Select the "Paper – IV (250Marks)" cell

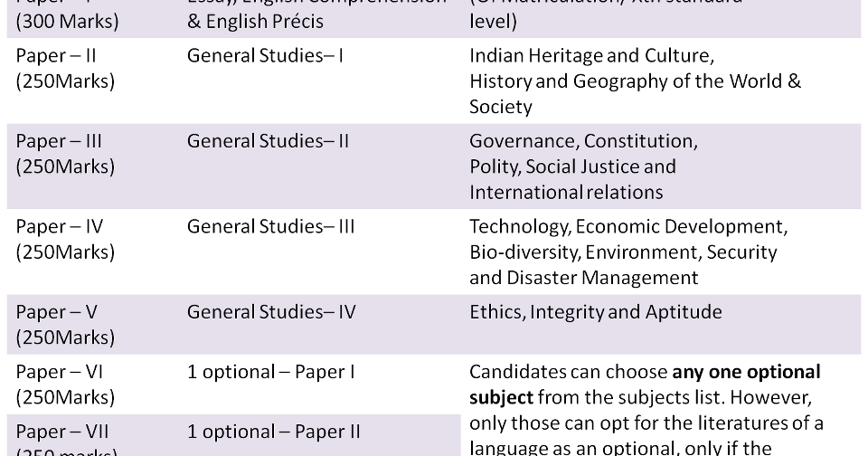tap(65, 239)
